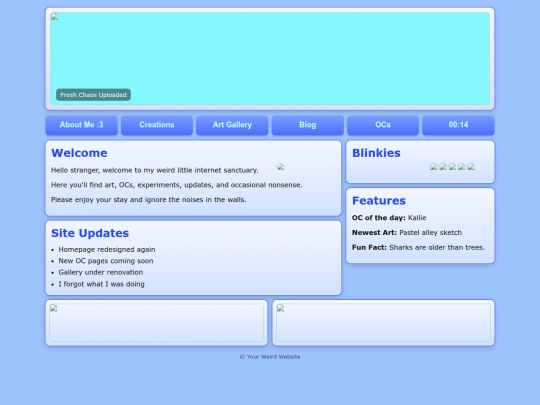Image resolution: width=540 pixels, height=405 pixels.
Task: Click the Welcome heading
Action: [x=79, y=153]
